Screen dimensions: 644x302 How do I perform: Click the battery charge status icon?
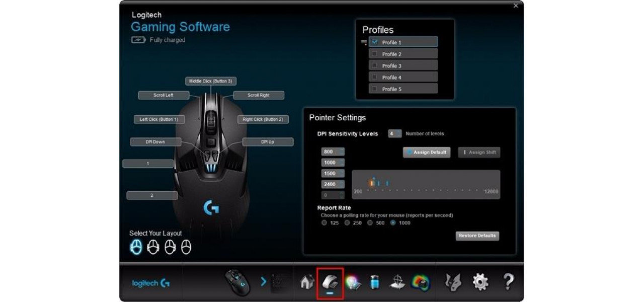point(138,40)
